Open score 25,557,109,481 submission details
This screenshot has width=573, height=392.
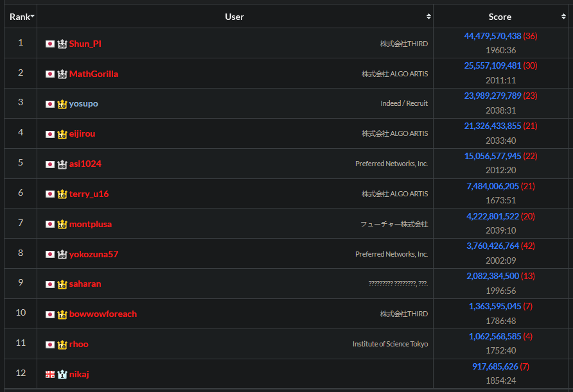pos(493,65)
